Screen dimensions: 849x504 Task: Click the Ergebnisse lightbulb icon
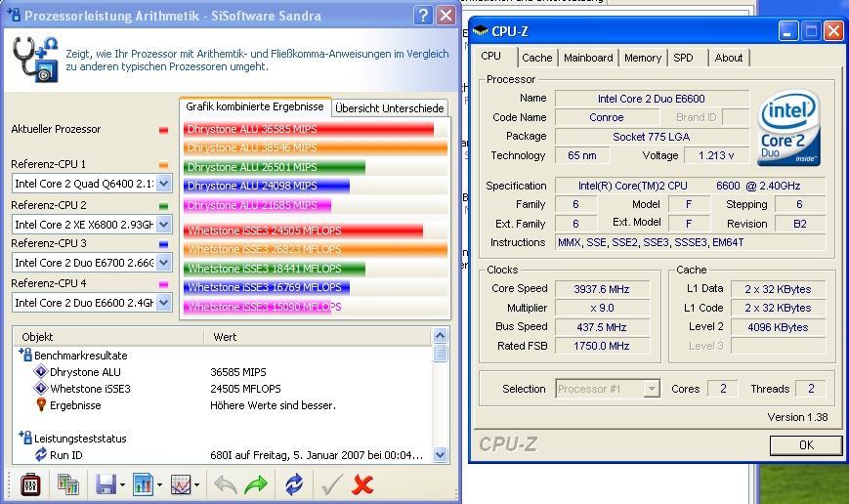[x=41, y=405]
